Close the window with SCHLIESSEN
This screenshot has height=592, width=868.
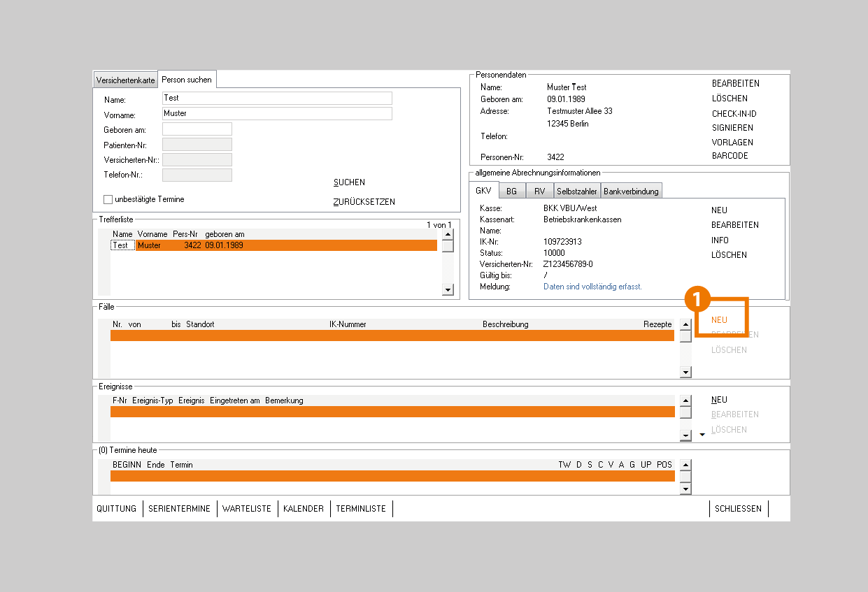738,509
